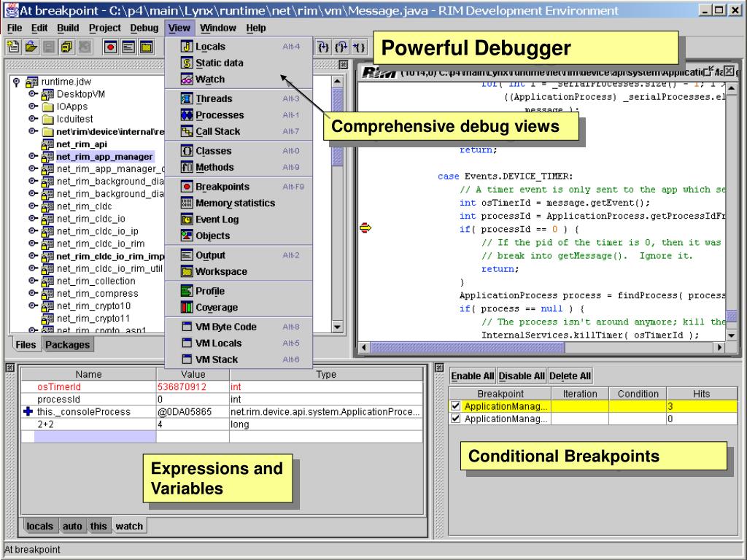Click the Breakpoints menu icon
The height and width of the screenshot is (560, 747).
[187, 187]
